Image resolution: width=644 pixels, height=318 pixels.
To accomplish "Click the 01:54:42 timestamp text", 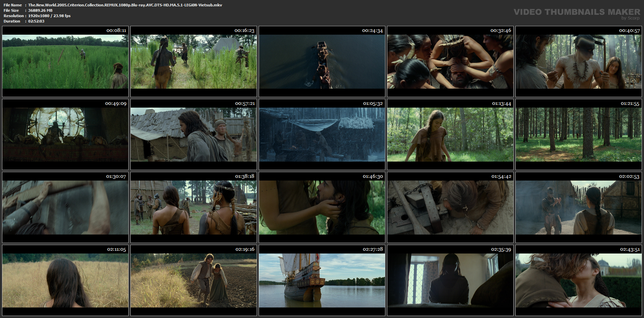I will pyautogui.click(x=501, y=176).
